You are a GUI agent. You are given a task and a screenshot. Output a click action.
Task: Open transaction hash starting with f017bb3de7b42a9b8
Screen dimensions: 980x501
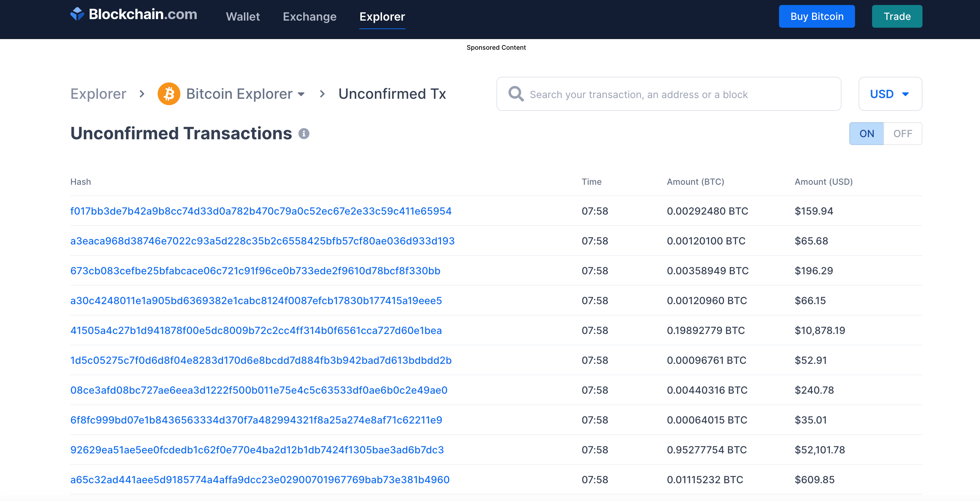click(x=261, y=211)
